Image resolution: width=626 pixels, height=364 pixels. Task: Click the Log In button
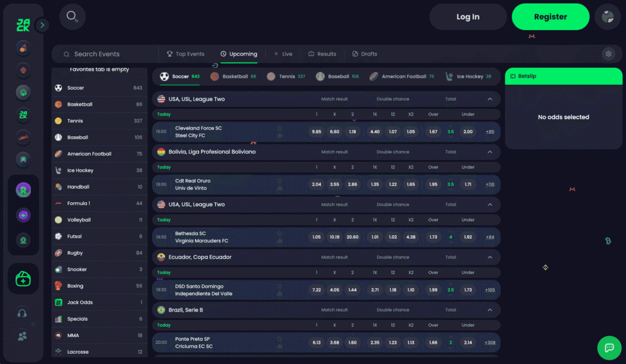468,16
